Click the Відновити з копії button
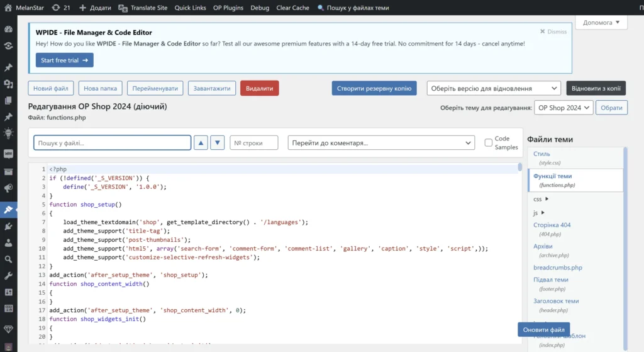Viewport: 644px width, 352px height. coord(596,88)
